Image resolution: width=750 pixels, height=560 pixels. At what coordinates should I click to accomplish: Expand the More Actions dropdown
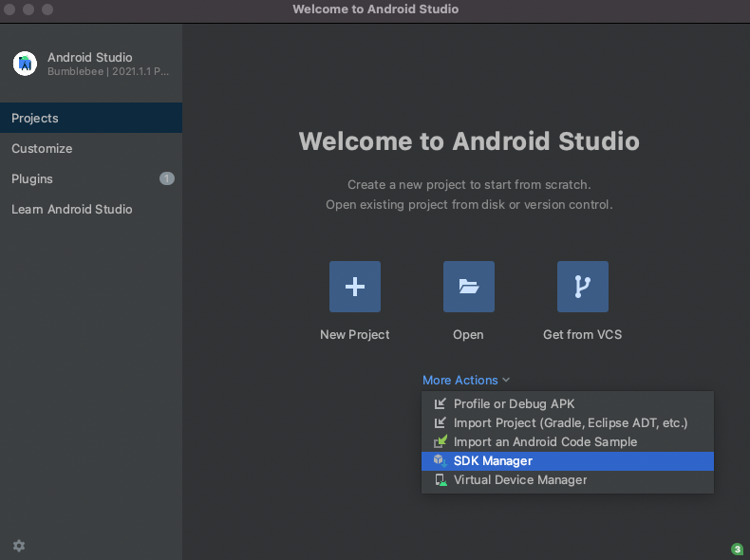tap(466, 381)
